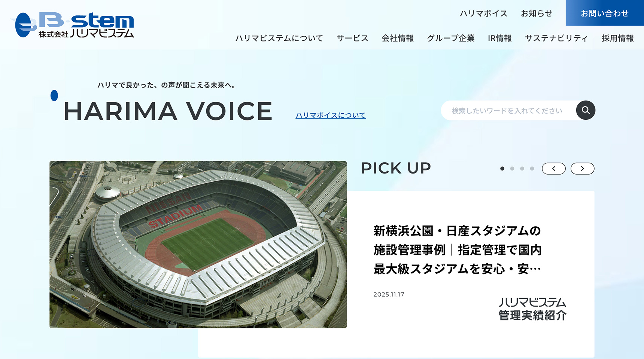Open the サービス navigation menu

pyautogui.click(x=352, y=38)
